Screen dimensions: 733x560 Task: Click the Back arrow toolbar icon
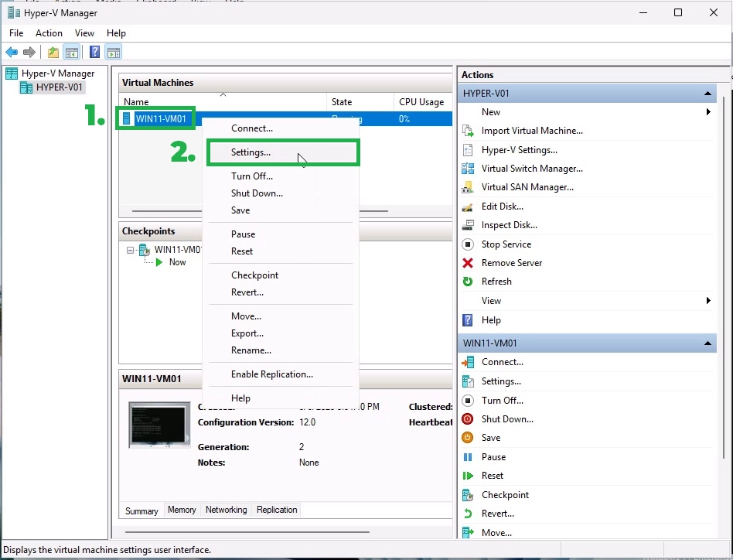coord(12,52)
